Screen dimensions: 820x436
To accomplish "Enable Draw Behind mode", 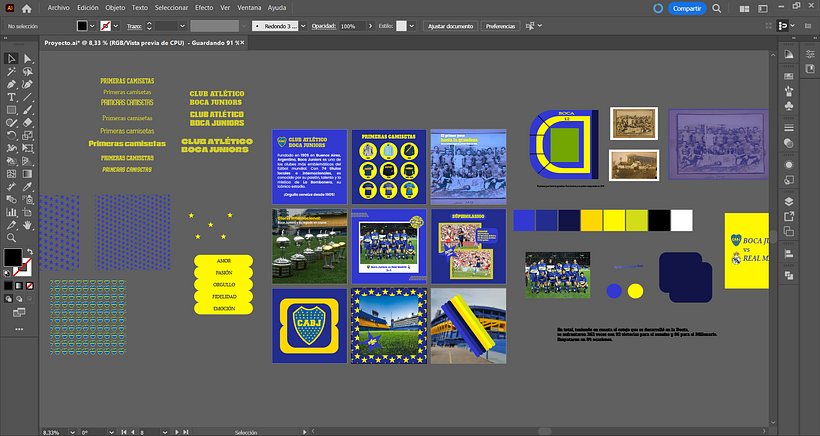I will click(x=19, y=299).
